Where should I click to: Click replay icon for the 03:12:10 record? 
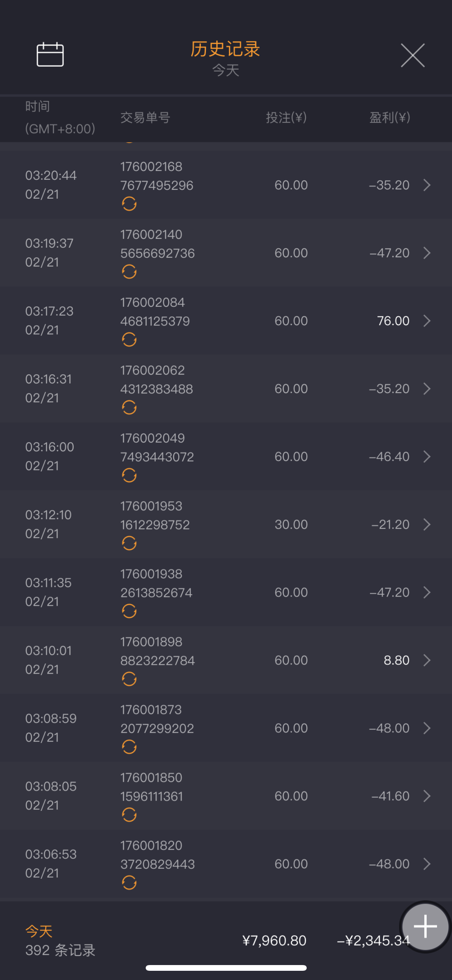tap(129, 543)
